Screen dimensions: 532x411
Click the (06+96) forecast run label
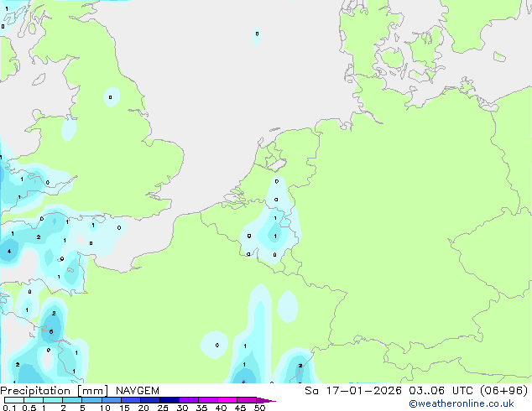[504, 391]
